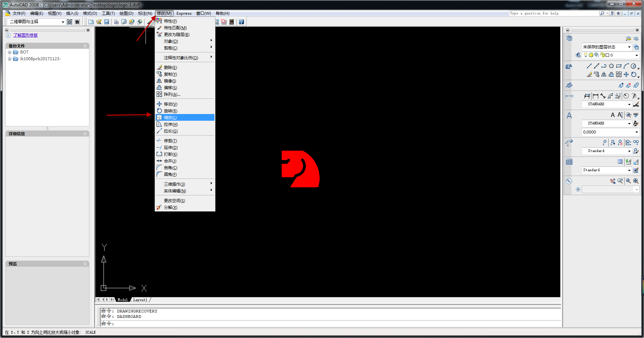Image resolution: width=644 pixels, height=338 pixels.
Task: Click the New drawing icon in the toolbar
Action: [x=91, y=22]
